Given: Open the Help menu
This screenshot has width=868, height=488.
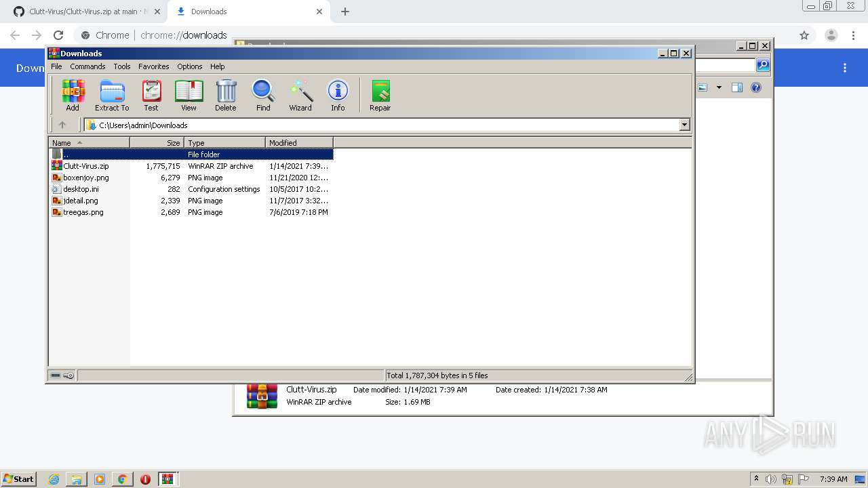Looking at the screenshot, I should tap(217, 66).
